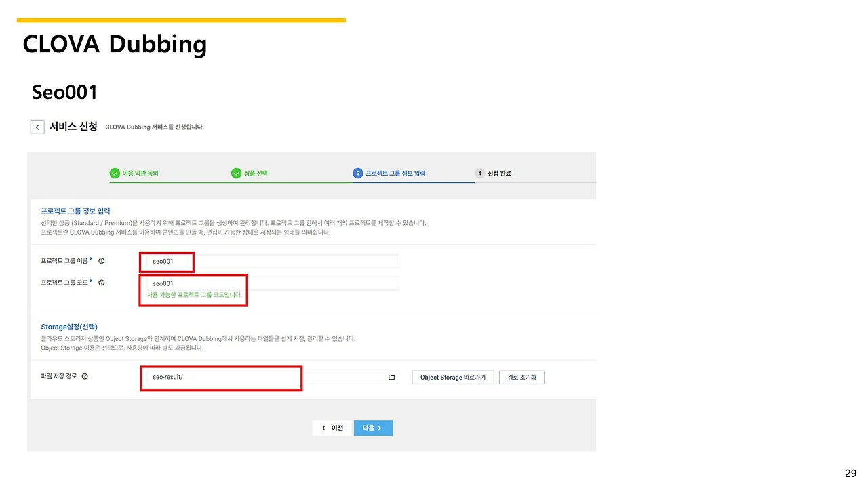Go back using the arrow beside 서비스 신청
Screen dimensions: 868x488
click(37, 127)
